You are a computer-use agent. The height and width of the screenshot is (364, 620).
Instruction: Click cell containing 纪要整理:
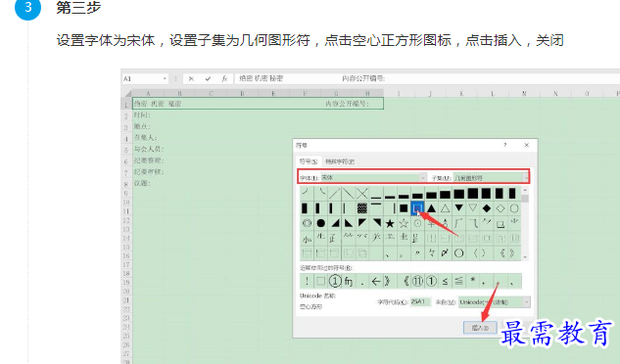[x=148, y=160]
